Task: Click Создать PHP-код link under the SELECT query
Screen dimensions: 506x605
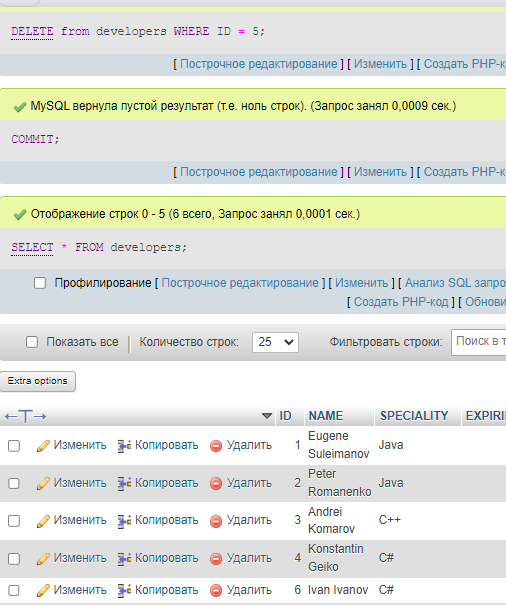Action: coord(401,302)
